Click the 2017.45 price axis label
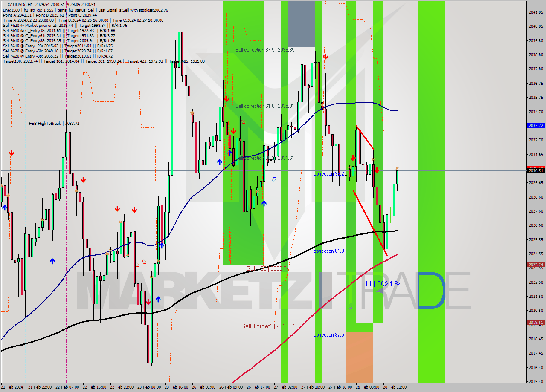The image size is (546, 392). [536, 353]
